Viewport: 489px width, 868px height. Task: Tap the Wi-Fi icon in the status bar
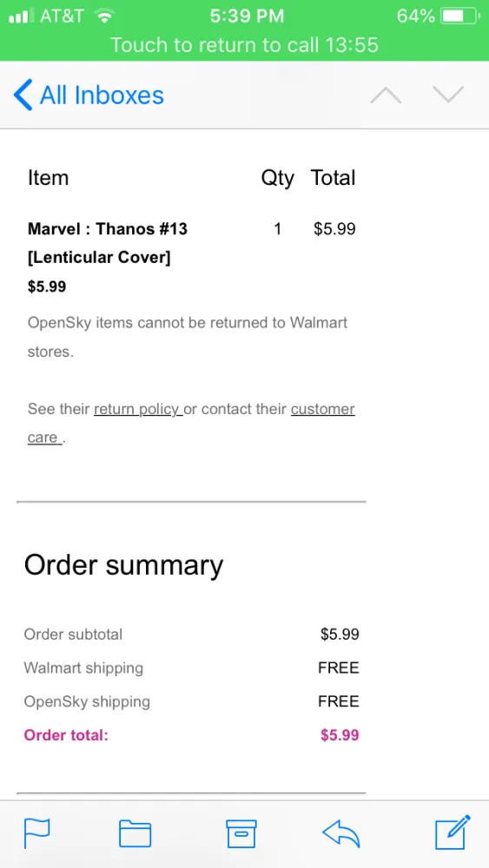pyautogui.click(x=103, y=16)
